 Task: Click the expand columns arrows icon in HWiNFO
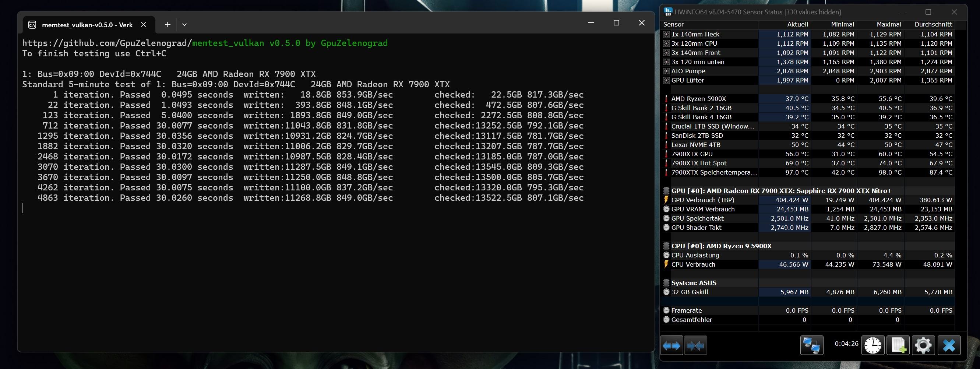[671, 345]
